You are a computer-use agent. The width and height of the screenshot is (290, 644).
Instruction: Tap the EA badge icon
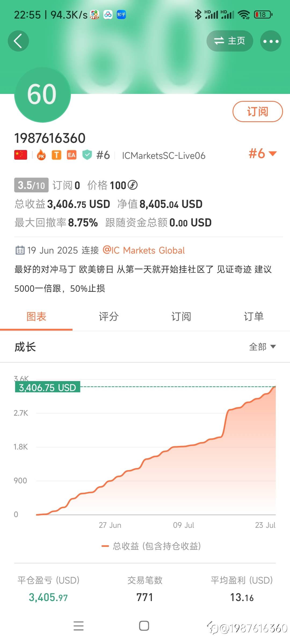(72, 155)
